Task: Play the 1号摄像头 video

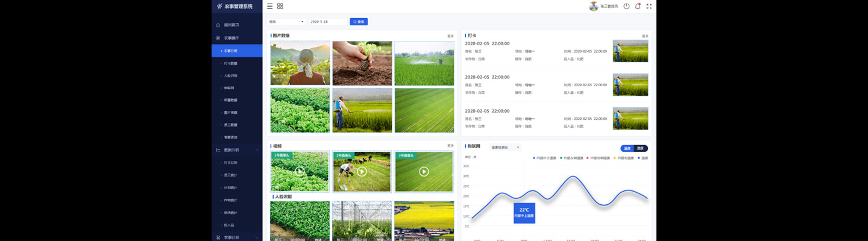Action: (x=300, y=171)
